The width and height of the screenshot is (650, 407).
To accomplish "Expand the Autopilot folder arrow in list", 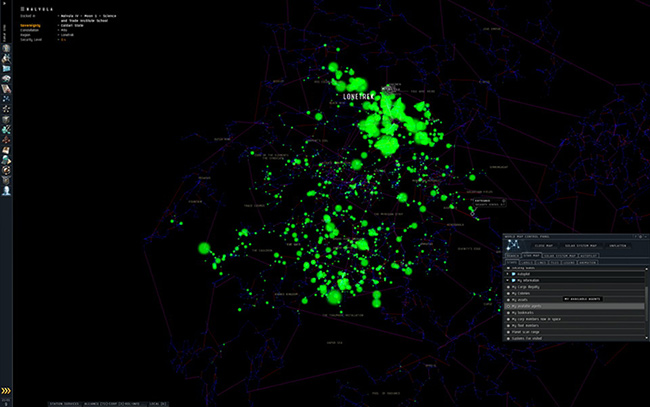I will (507, 274).
